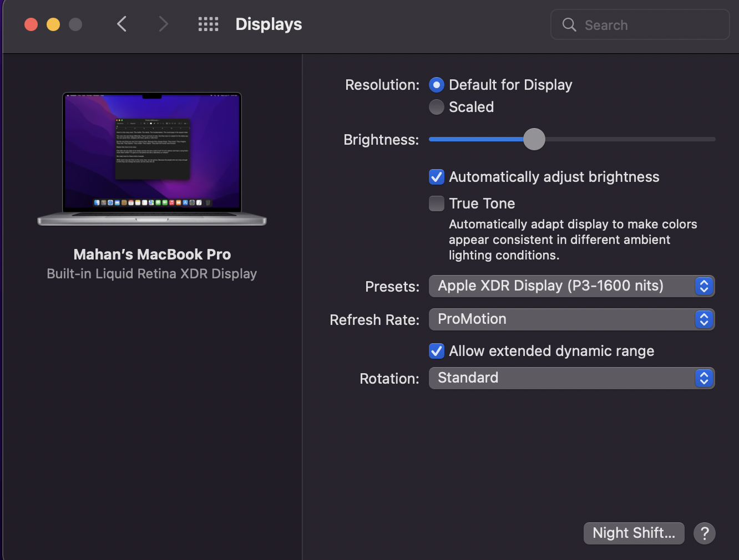Screen dimensions: 739x560
Task: Open the Apple XDR Display presets menu
Action: (x=560, y=286)
